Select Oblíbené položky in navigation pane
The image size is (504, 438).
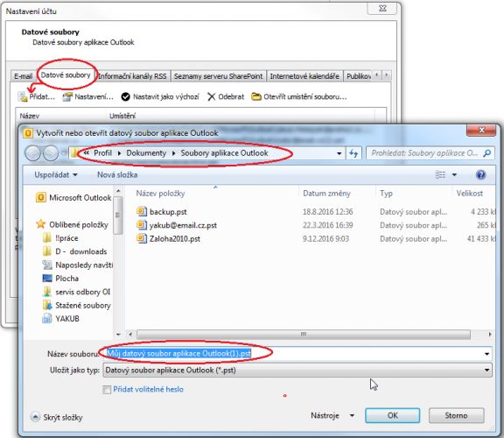[x=72, y=224]
